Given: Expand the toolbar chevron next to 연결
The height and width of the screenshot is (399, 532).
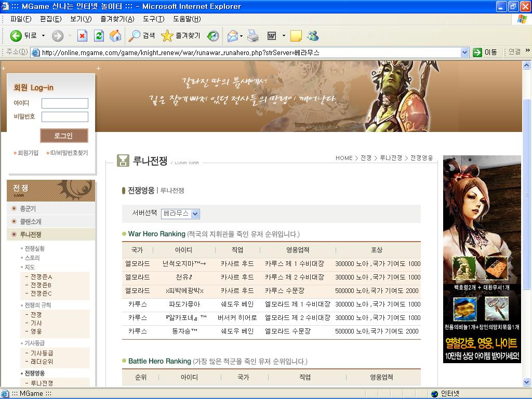Looking at the screenshot, I should coord(527,50).
